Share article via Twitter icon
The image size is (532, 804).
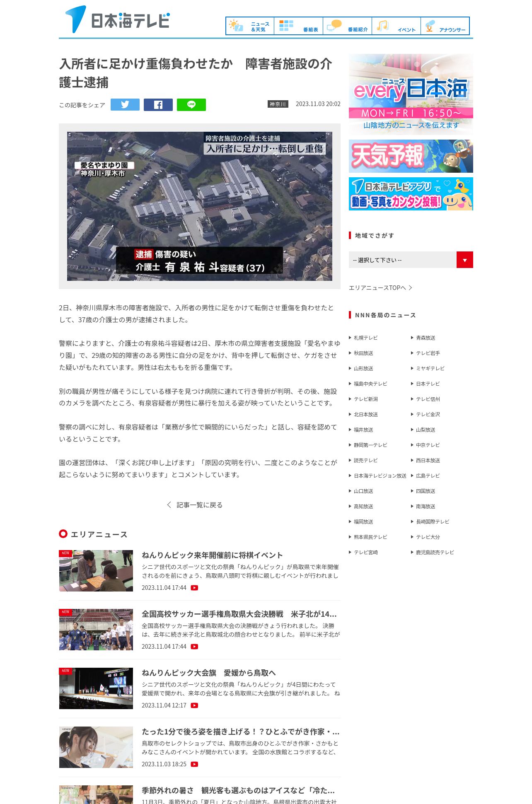[125, 105]
